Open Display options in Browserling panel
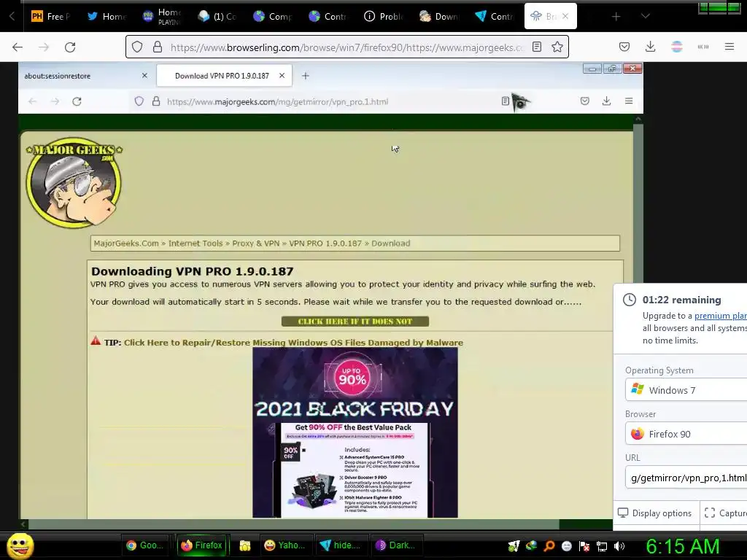Screen dimensions: 747x560 pyautogui.click(x=655, y=513)
